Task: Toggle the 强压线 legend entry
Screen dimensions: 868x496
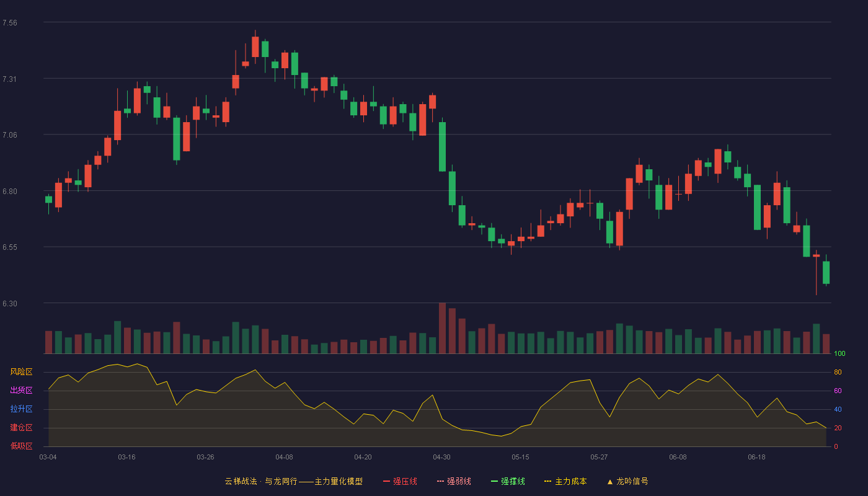Action: coord(400,481)
